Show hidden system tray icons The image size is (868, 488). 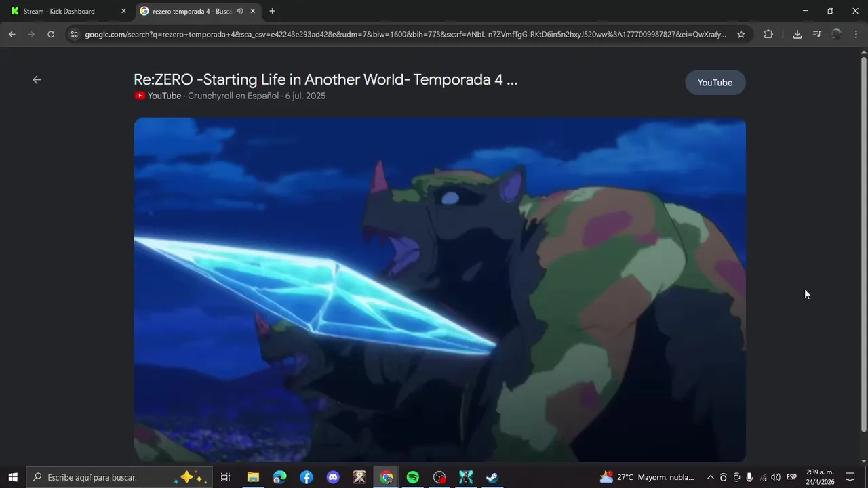click(711, 477)
